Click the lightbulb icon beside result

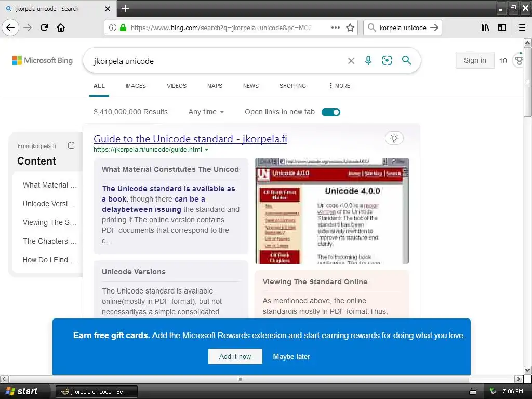[x=394, y=138]
